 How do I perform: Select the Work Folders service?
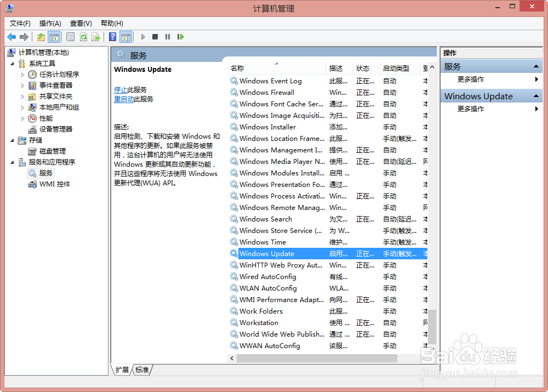[328, 311]
